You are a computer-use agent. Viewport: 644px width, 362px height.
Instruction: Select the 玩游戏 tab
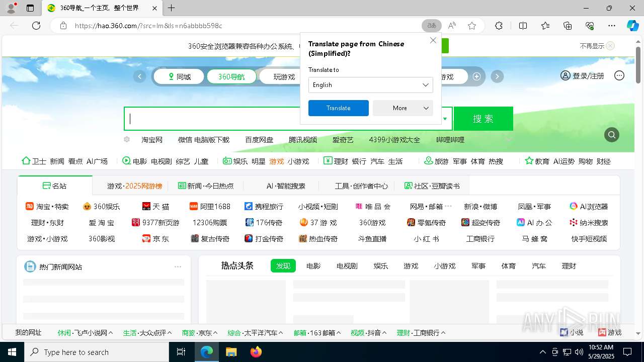pos(284,77)
